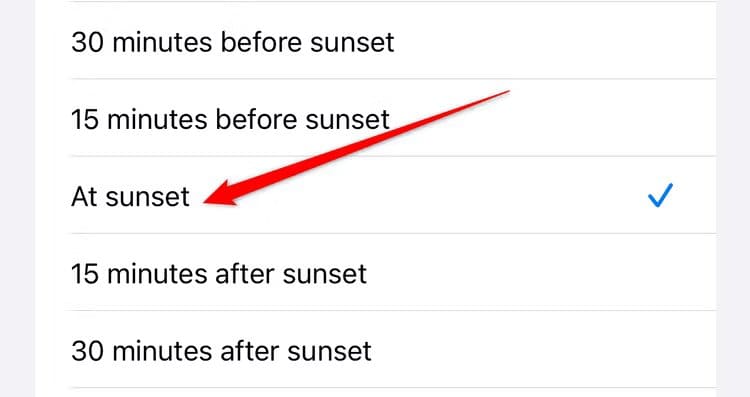Click the partially visible row above 30 minutes before sunset
Viewport: 750px width, 397px height.
(x=385, y=1)
